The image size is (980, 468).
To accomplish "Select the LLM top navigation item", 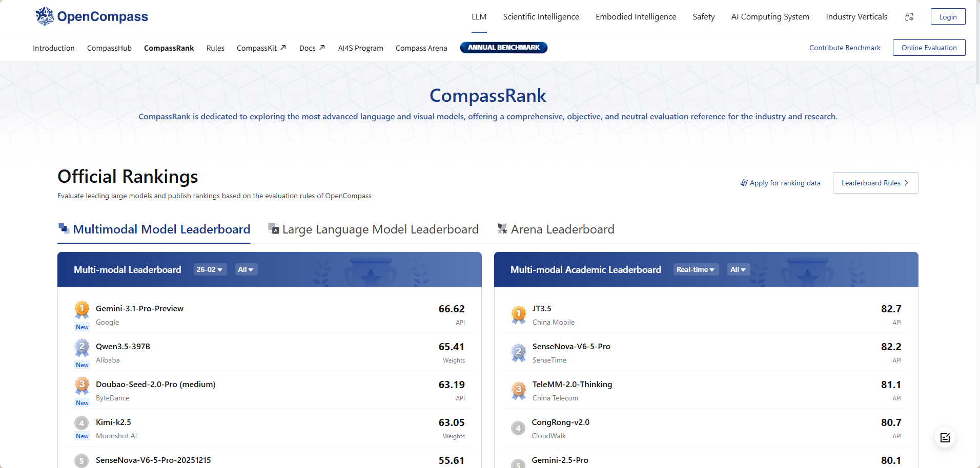I will tap(479, 17).
